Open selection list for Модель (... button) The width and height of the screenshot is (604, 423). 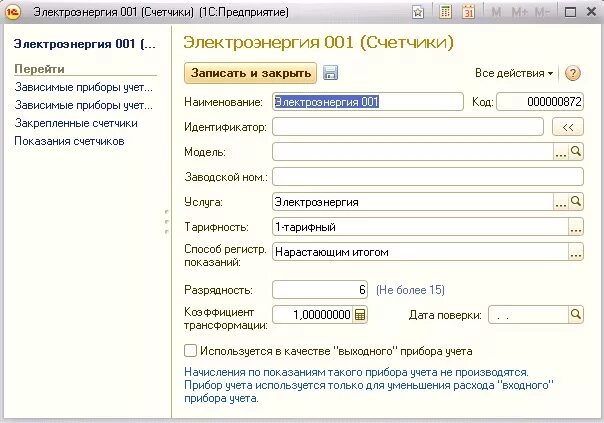(x=561, y=152)
